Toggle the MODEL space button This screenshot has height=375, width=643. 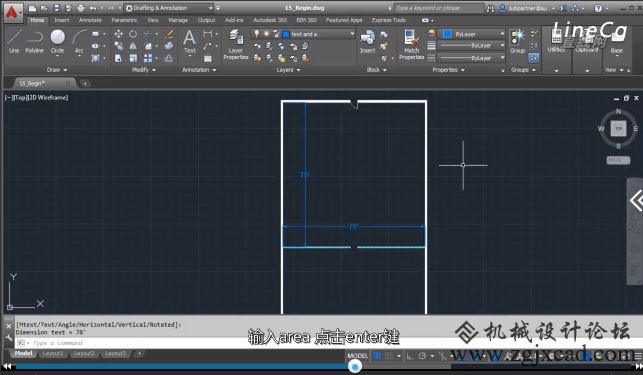358,356
